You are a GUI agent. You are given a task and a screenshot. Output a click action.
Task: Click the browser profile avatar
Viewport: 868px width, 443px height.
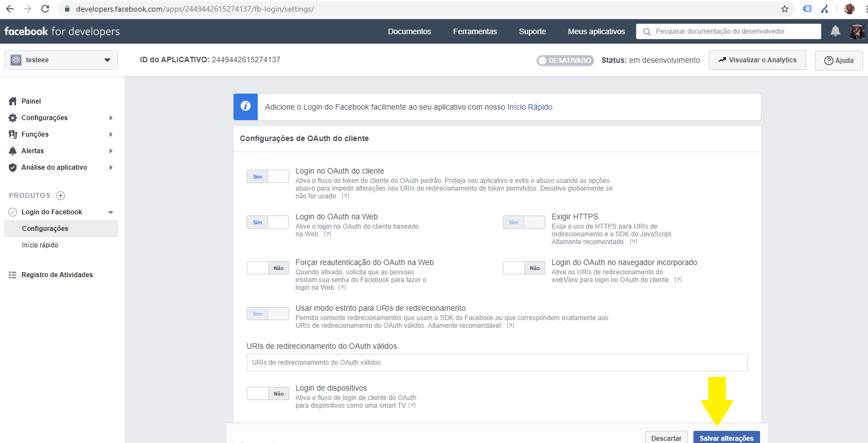849,9
